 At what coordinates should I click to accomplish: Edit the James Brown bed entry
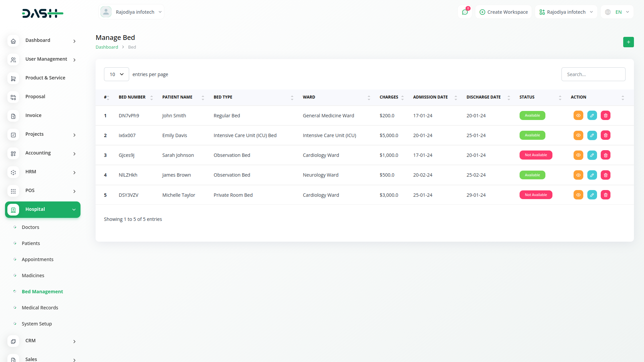coord(592,175)
